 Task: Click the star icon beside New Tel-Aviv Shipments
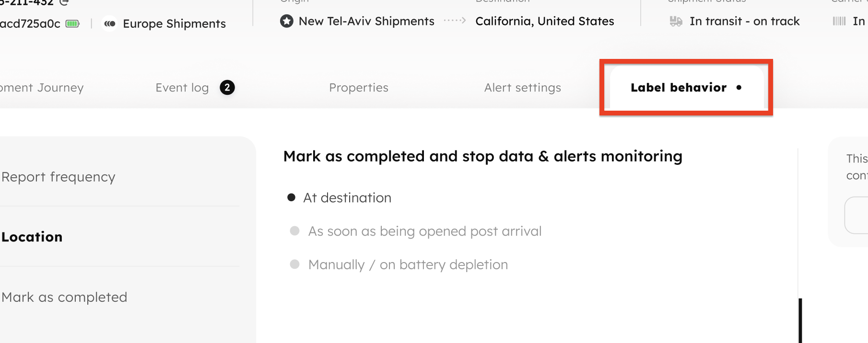tap(287, 21)
